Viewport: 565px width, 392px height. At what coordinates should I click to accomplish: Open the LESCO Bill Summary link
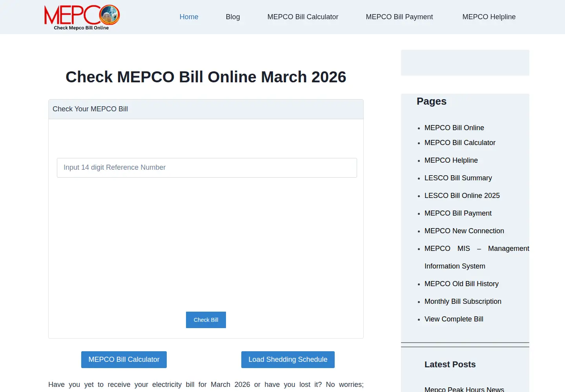[x=458, y=178]
